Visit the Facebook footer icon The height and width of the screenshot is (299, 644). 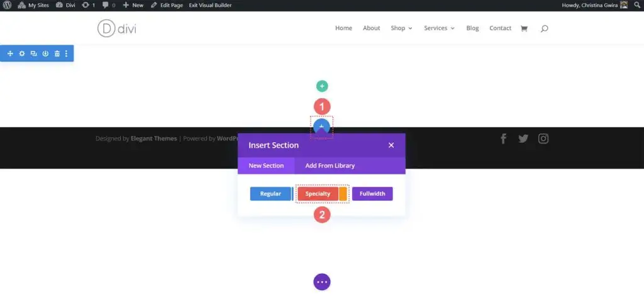tap(503, 138)
